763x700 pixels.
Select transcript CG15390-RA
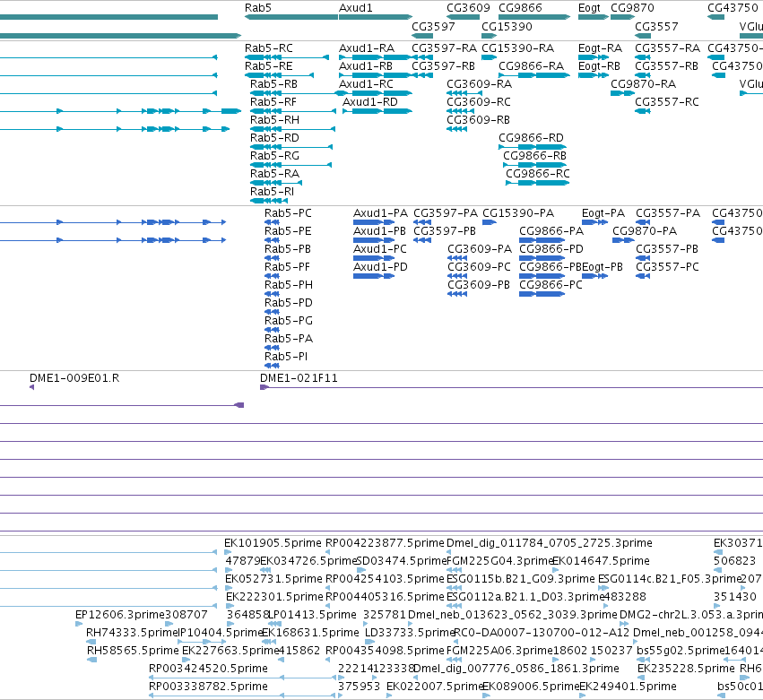(x=517, y=48)
